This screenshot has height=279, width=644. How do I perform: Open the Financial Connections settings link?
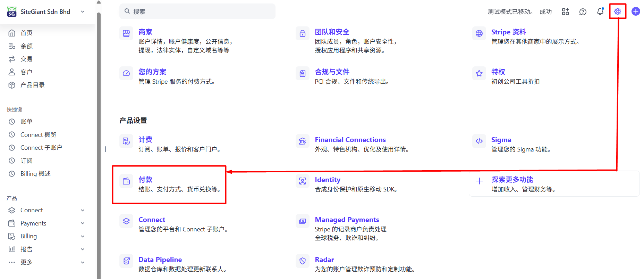click(350, 140)
